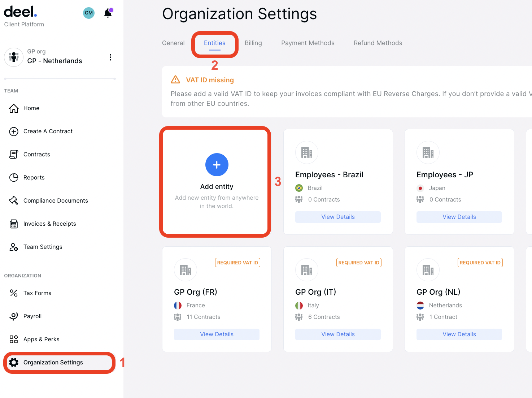Open Home from the sidebar
Image resolution: width=532 pixels, height=398 pixels.
pos(31,108)
